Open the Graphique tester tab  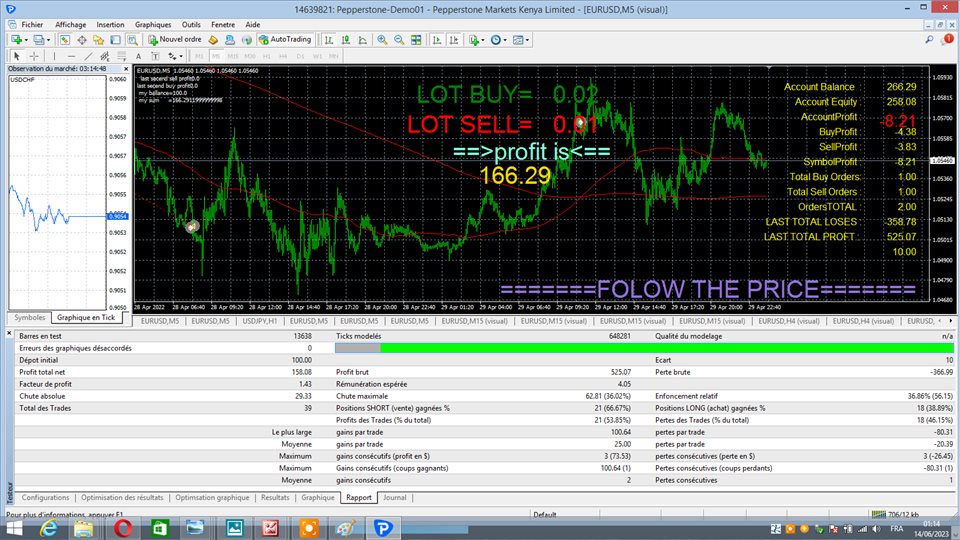click(318, 498)
